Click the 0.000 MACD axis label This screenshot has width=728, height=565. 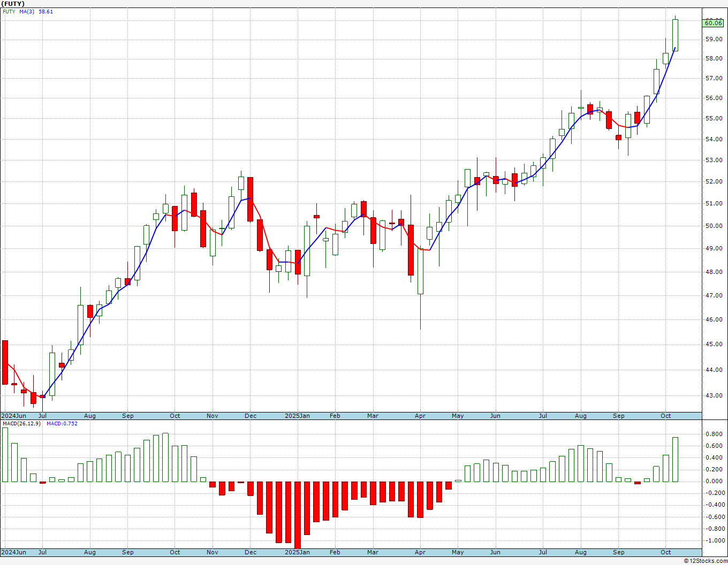[714, 482]
